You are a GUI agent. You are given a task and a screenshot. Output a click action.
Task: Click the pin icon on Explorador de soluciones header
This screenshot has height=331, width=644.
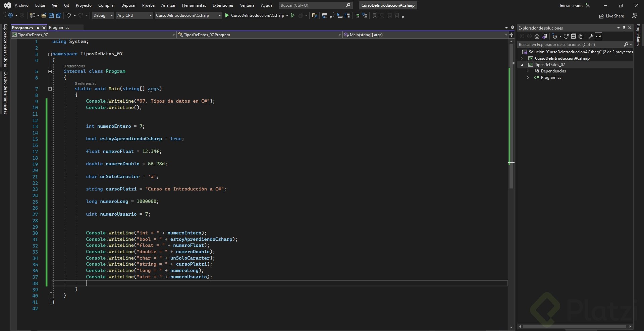tap(624, 28)
